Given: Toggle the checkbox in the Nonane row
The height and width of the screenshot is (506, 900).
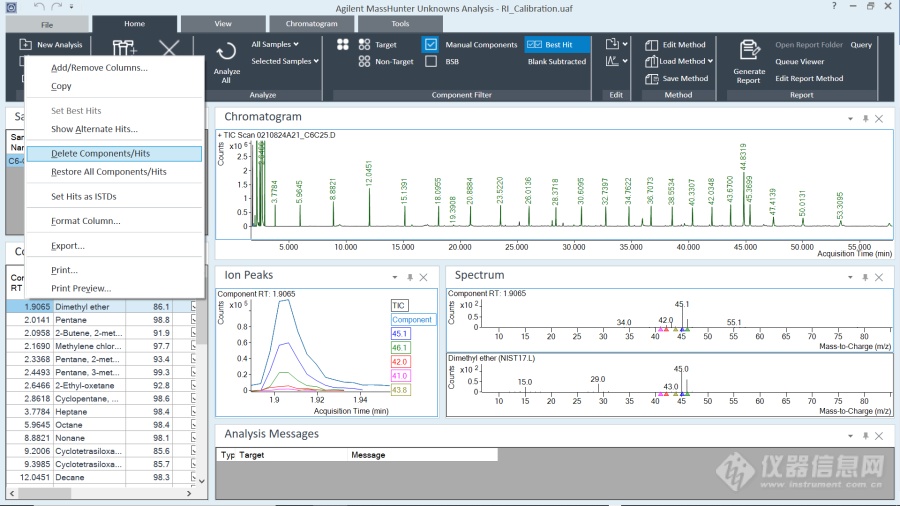Looking at the screenshot, I should click(x=193, y=438).
